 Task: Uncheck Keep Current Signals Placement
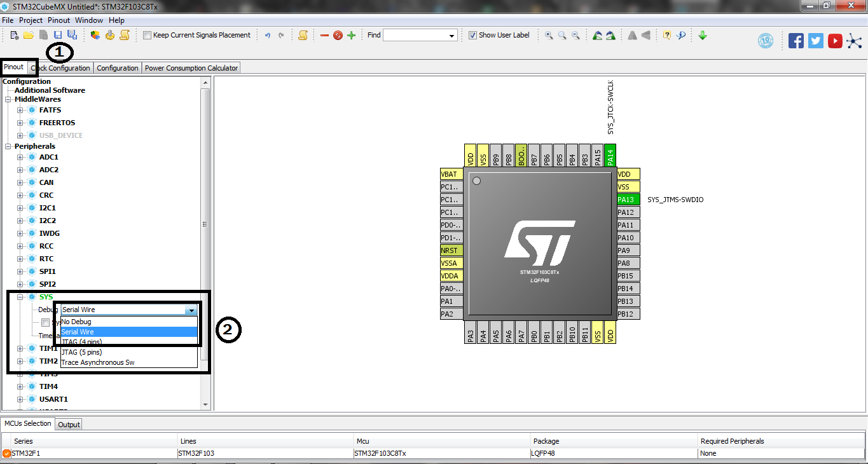pyautogui.click(x=146, y=35)
